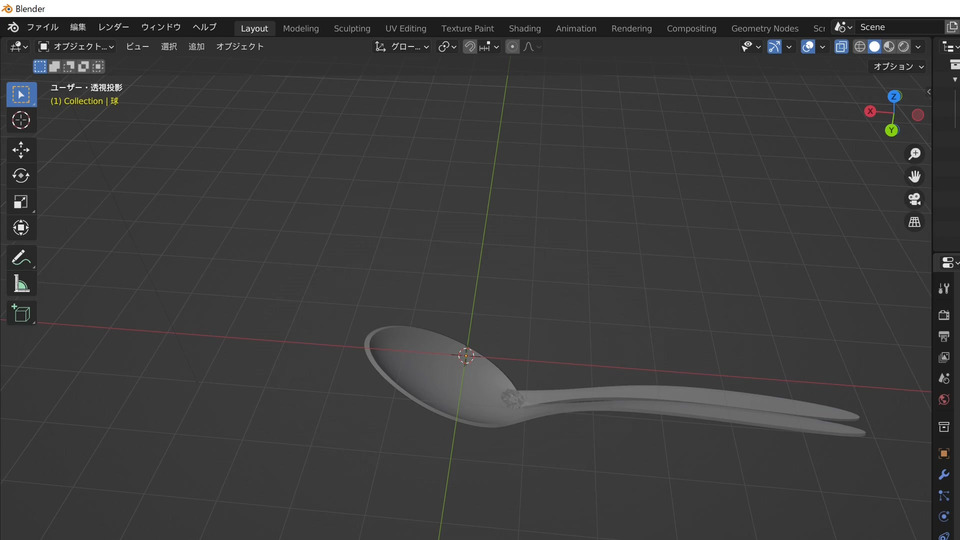
Task: Switch to wireframe viewport shading
Action: point(860,47)
